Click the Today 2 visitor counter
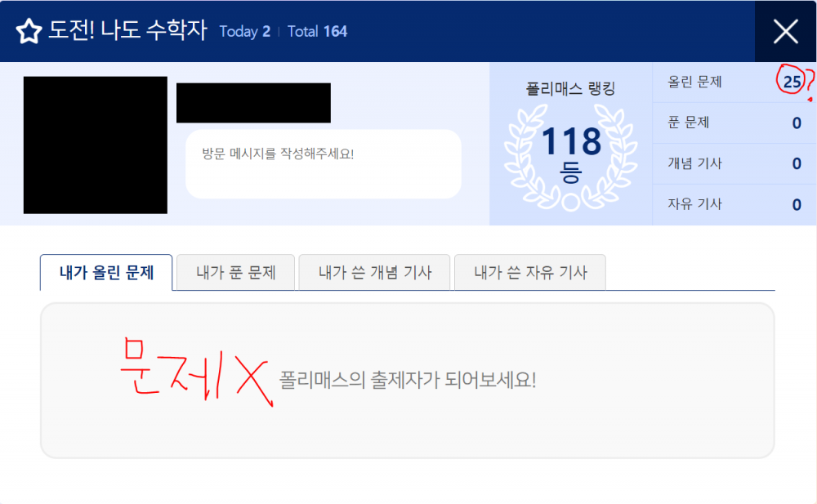 point(244,31)
